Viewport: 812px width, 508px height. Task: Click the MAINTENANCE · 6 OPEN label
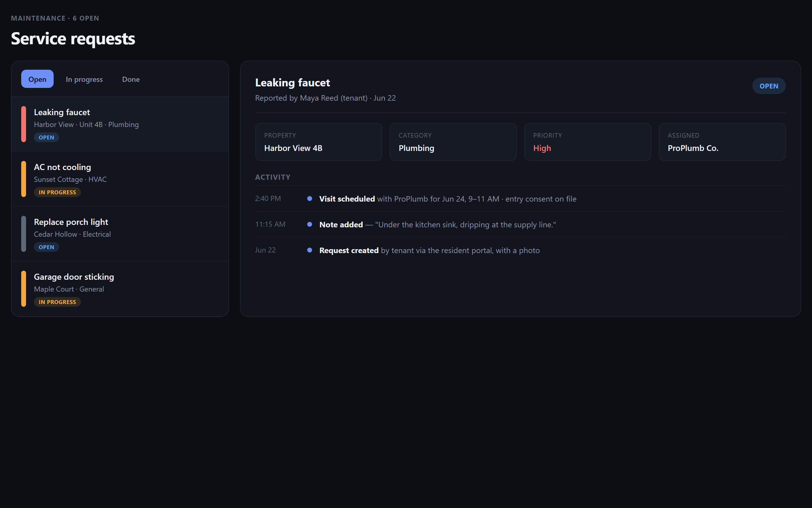coord(55,18)
